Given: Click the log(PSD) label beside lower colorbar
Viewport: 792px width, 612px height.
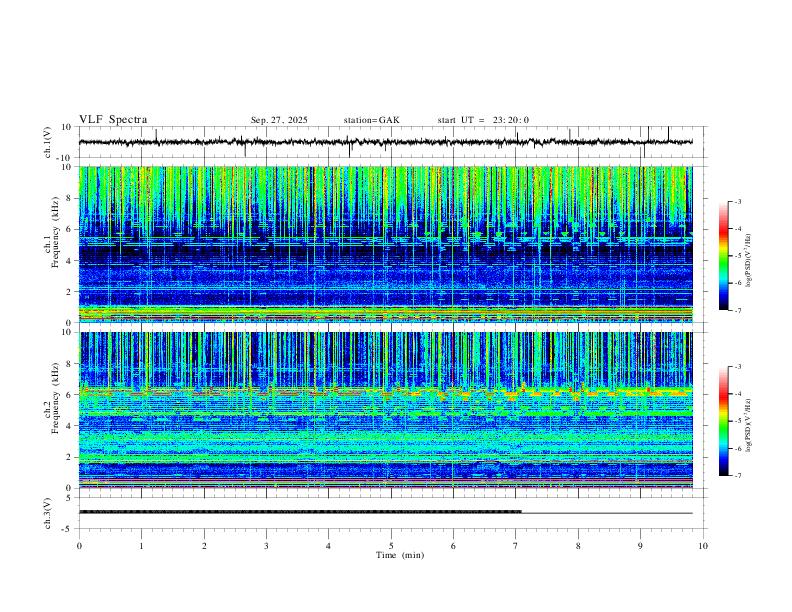Looking at the screenshot, I should pos(749,426).
